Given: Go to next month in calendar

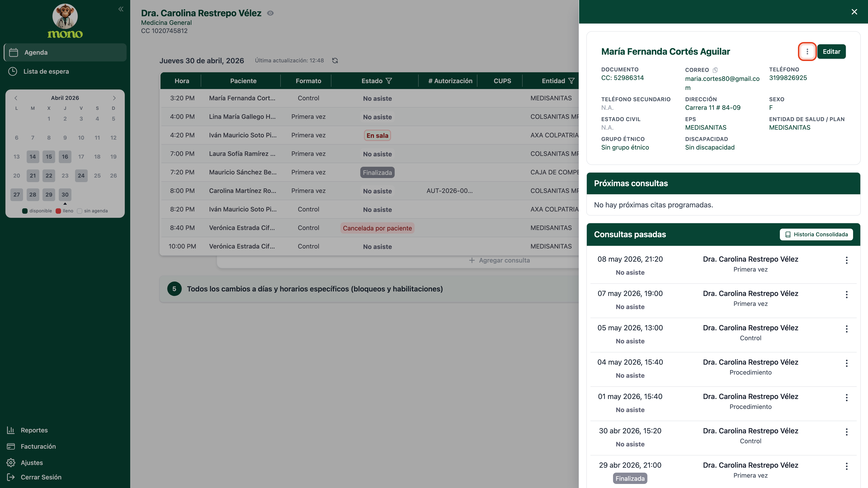Looking at the screenshot, I should click(x=114, y=98).
